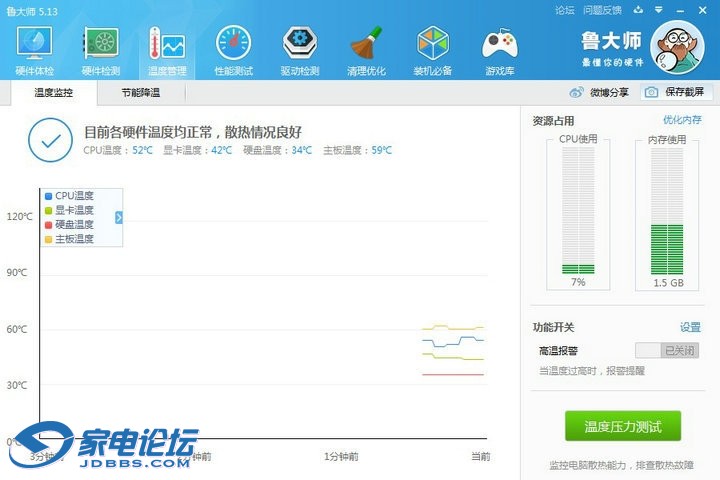Open the 驱动检测 driver detection icon

coord(300,50)
